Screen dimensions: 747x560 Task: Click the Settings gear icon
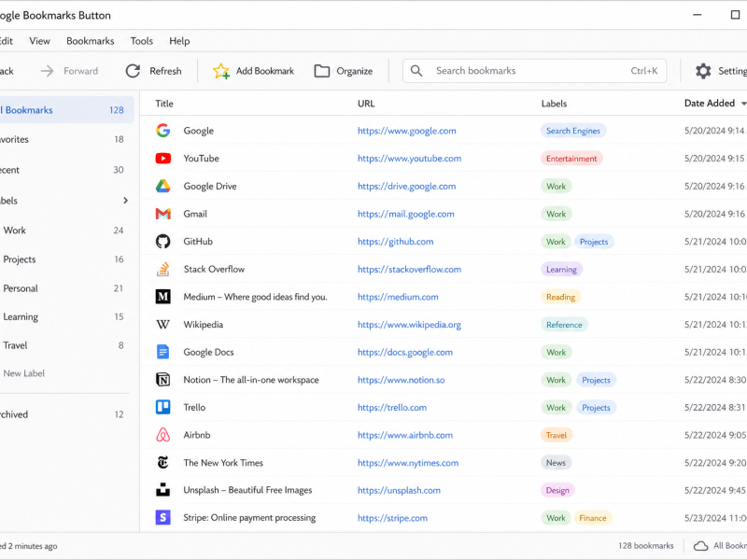(703, 71)
